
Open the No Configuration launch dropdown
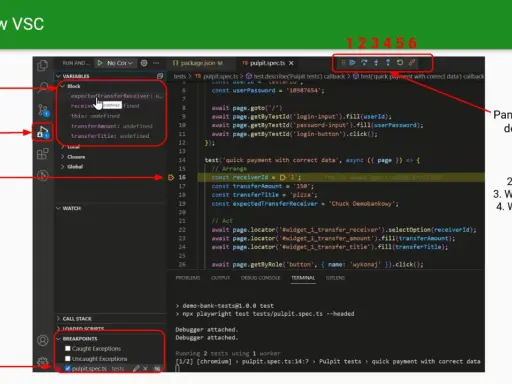click(x=120, y=63)
